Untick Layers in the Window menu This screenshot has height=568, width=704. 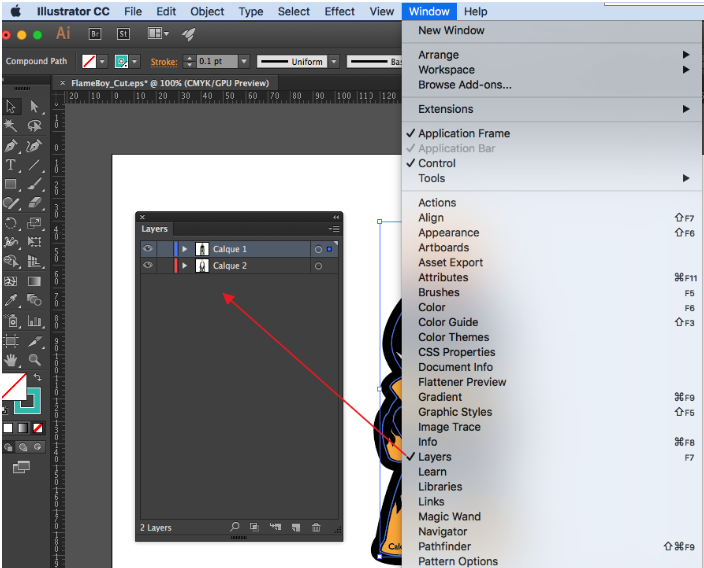tap(435, 457)
